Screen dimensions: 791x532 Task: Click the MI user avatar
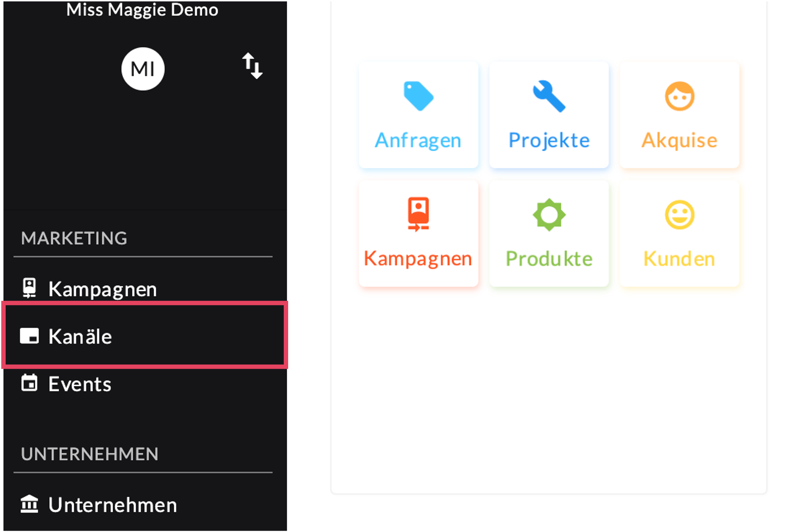143,69
